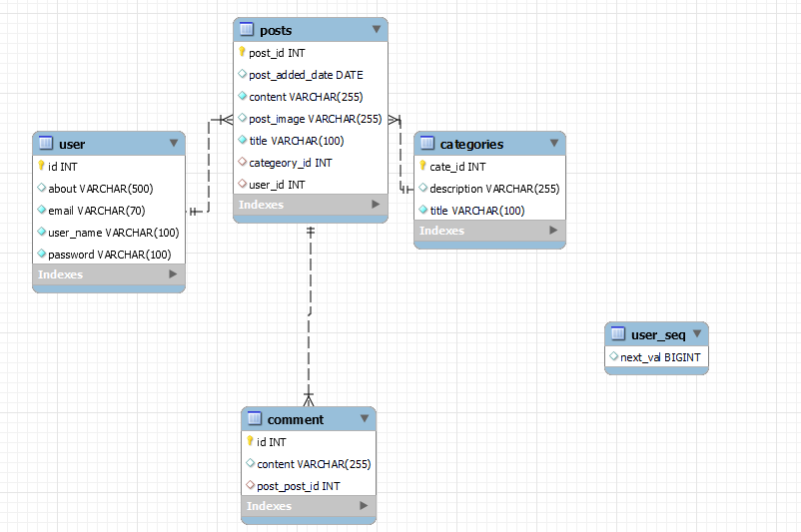Click the categeory_id foreign key icon

242,162
